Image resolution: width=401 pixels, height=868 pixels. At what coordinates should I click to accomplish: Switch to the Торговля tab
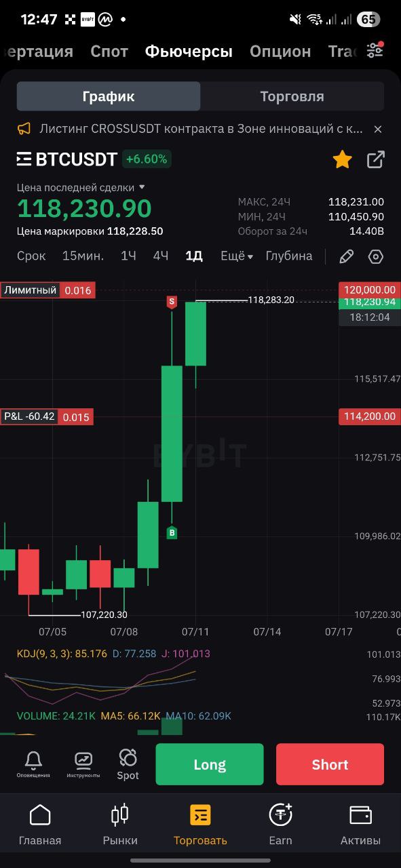point(292,96)
